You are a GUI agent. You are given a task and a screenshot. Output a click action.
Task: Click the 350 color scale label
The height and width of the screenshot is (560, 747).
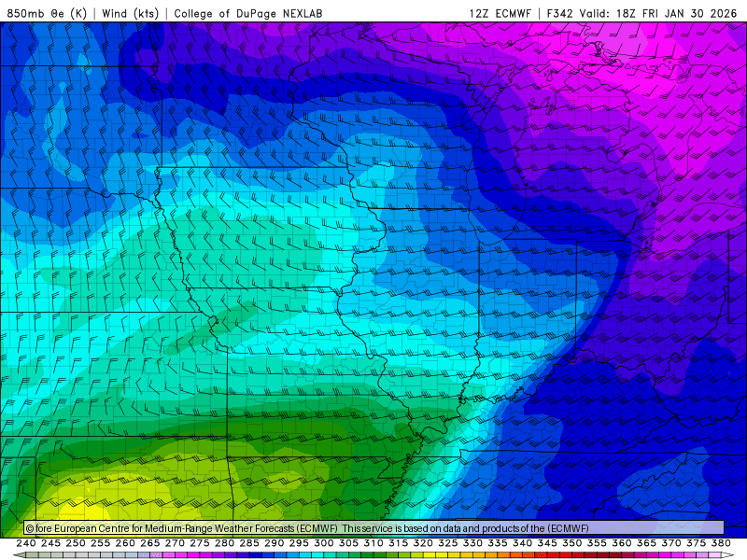coord(572,543)
